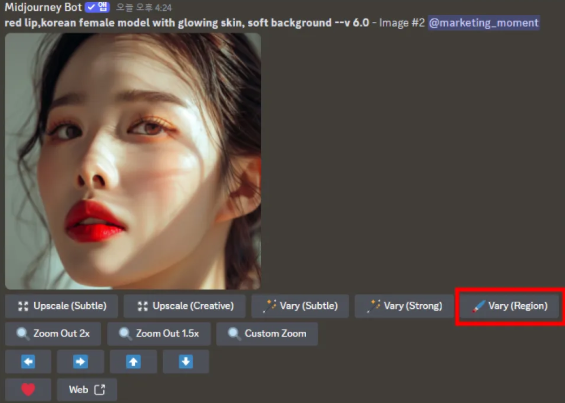Click the Upscale (Creative) button
This screenshot has width=565, height=403.
point(184,306)
